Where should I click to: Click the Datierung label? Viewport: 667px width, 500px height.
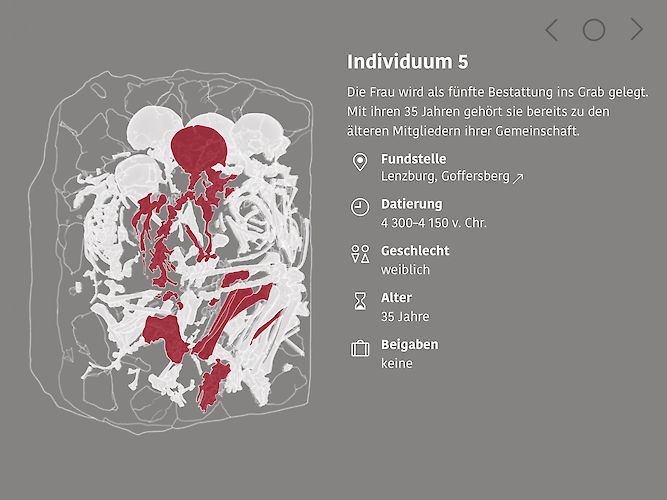411,204
